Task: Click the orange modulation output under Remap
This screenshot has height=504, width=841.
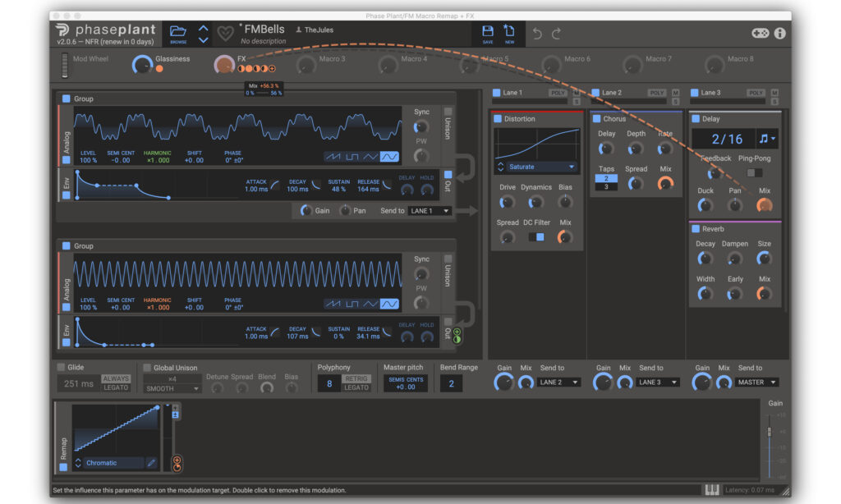Action: coord(177,464)
